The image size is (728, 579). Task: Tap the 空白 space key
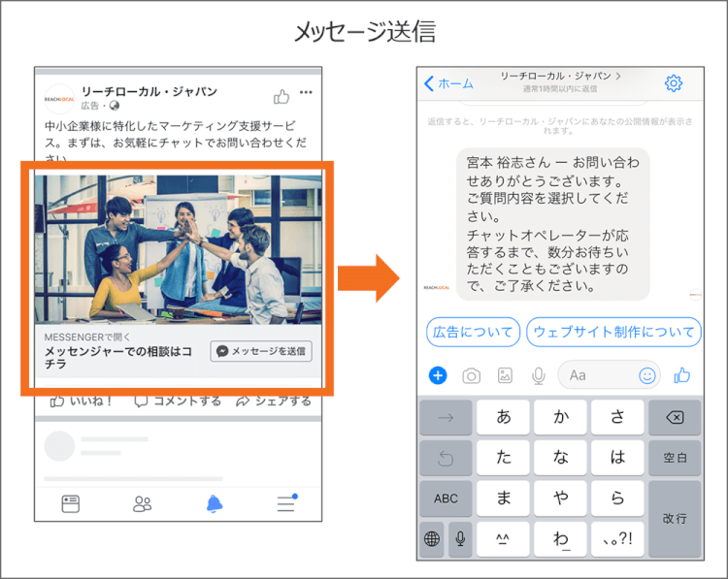tap(675, 458)
